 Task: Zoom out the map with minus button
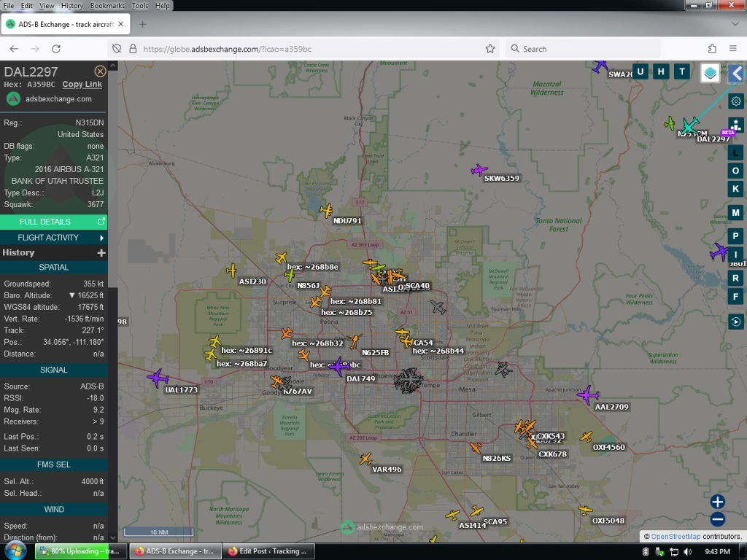[x=718, y=519]
